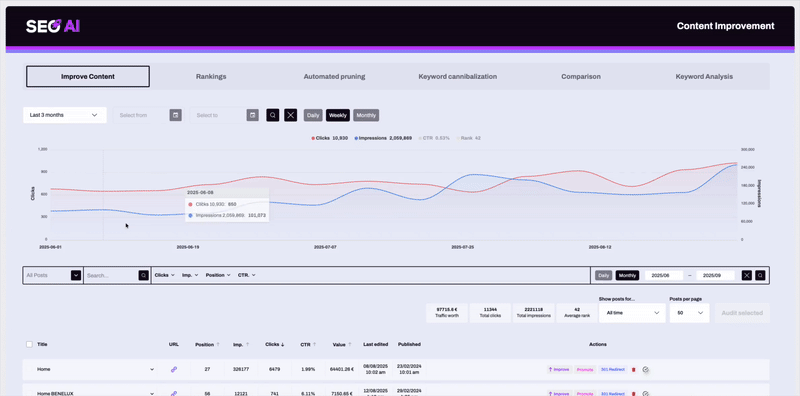Set table filter to Monthly
800x396 pixels.
click(627, 276)
